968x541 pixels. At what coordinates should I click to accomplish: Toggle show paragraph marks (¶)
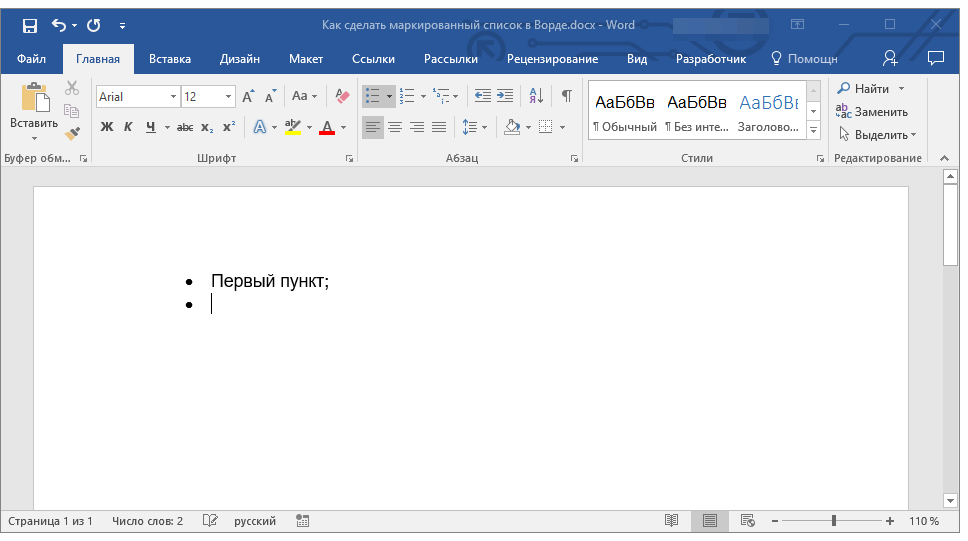point(567,96)
